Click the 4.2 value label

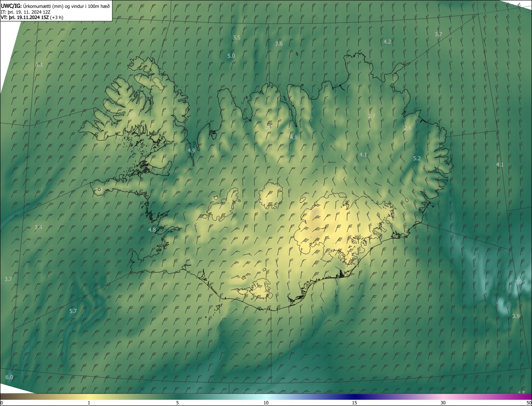(x=387, y=42)
